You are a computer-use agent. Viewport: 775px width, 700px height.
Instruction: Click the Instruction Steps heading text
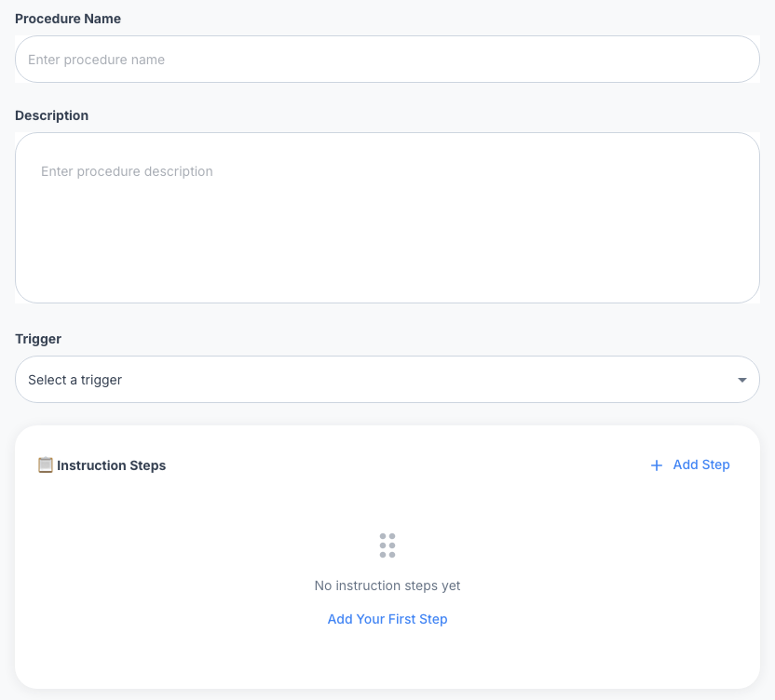111,465
